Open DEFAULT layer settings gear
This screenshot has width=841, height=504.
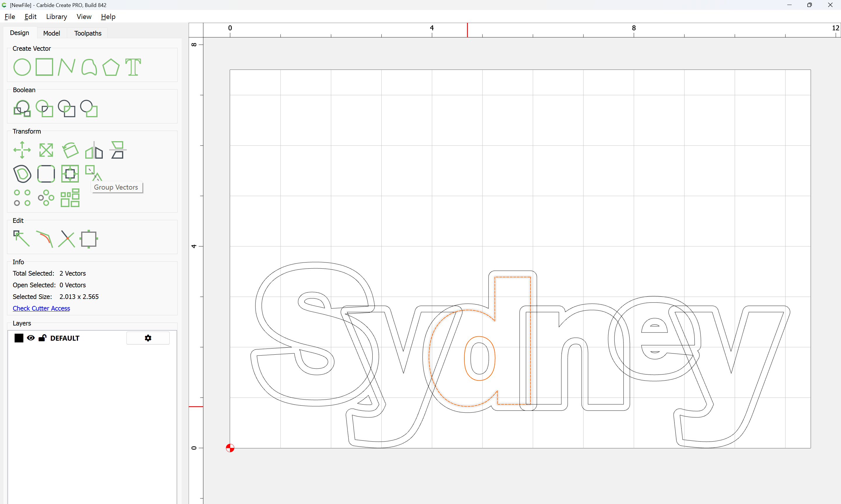[x=148, y=338]
